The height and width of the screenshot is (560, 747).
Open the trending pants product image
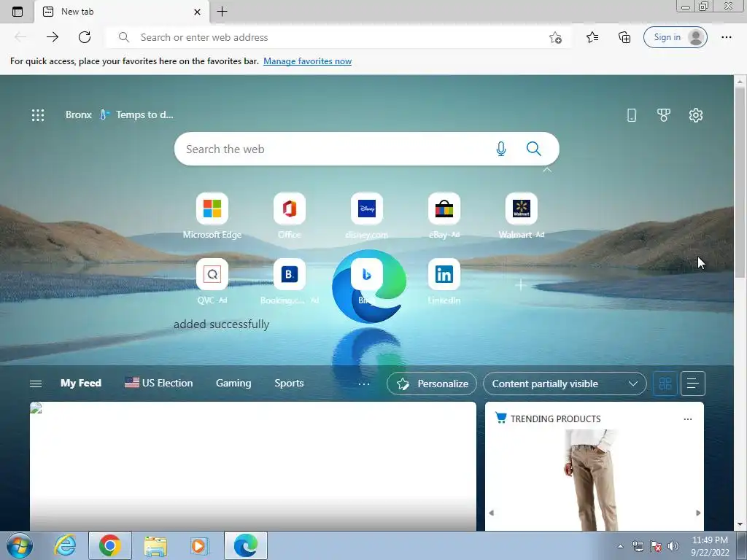(592, 480)
